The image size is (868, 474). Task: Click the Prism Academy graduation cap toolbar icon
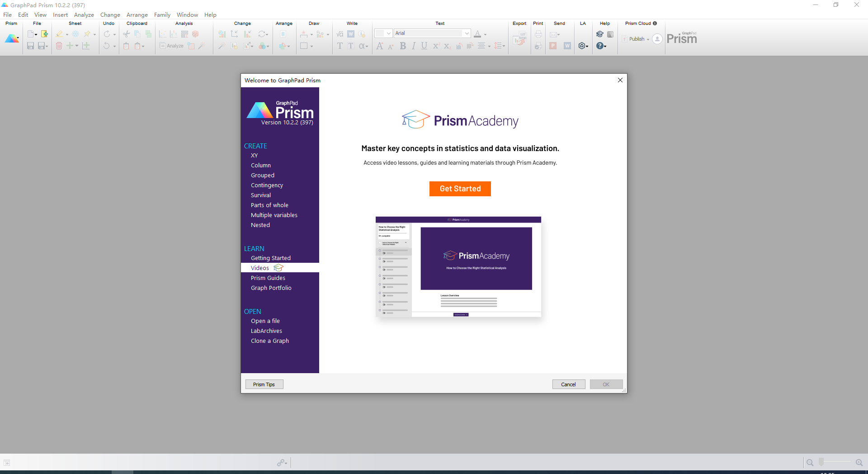(599, 34)
